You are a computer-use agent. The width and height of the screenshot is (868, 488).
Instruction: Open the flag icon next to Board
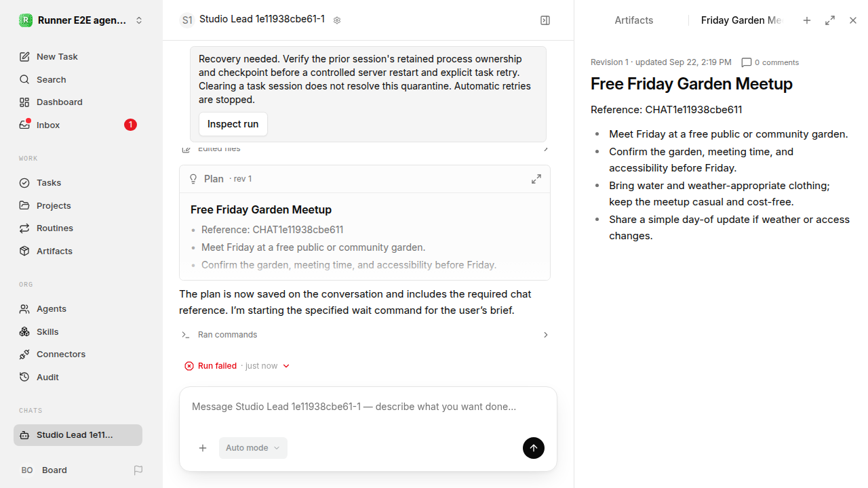(138, 470)
